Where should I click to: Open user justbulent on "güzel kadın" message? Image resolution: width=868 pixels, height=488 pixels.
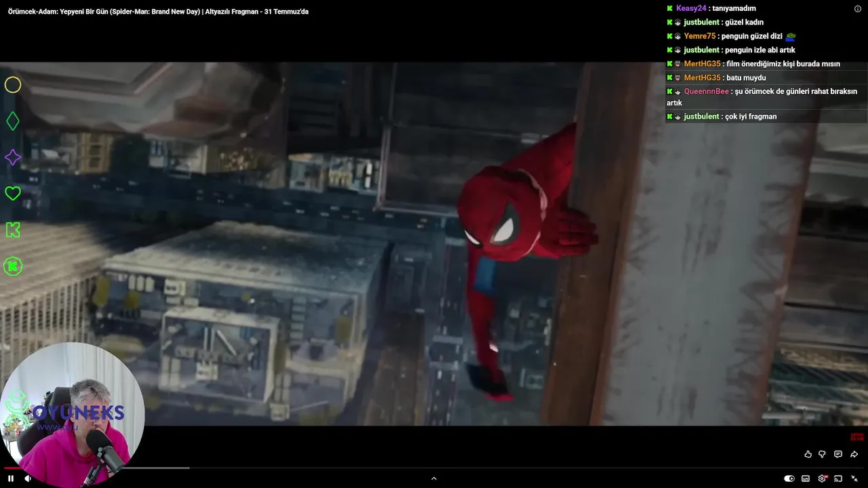click(x=701, y=22)
